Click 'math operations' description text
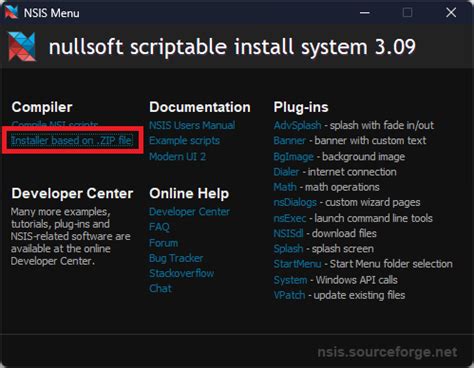Image resolution: width=474 pixels, height=368 pixels. pyautogui.click(x=342, y=187)
